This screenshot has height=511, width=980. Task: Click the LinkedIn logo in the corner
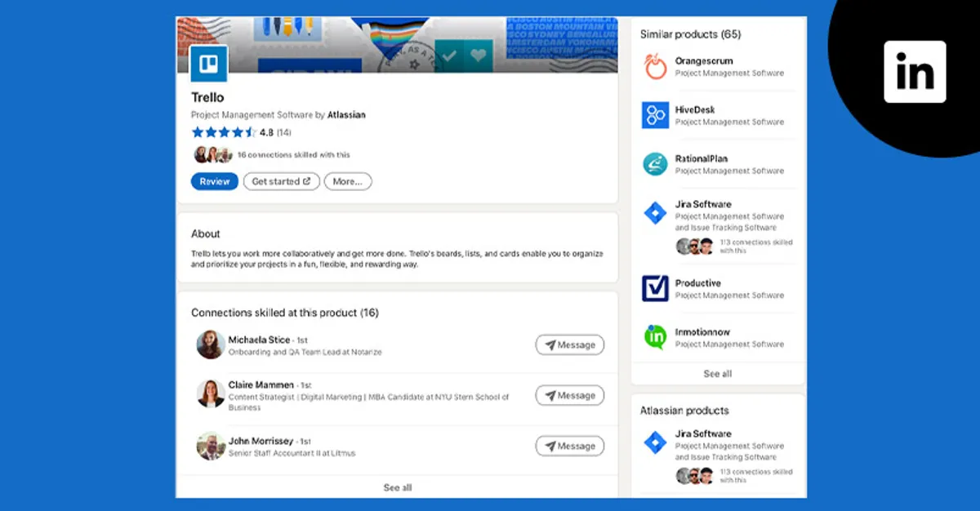915,72
